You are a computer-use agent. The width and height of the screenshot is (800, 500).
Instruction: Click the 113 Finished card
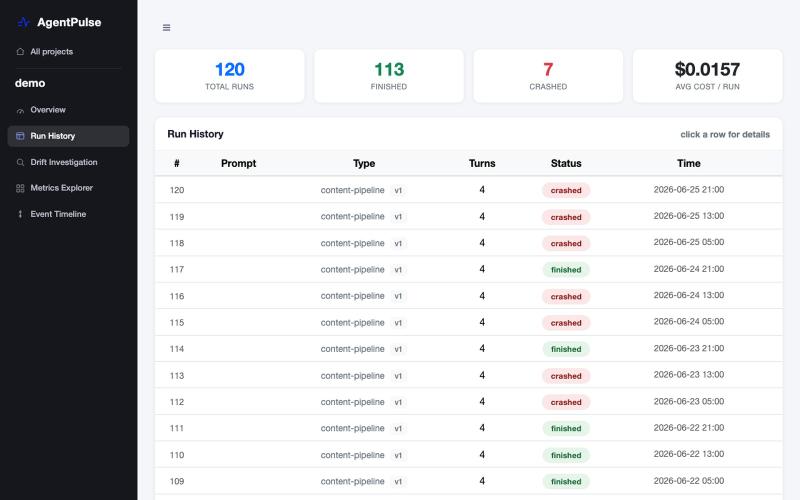[389, 76]
